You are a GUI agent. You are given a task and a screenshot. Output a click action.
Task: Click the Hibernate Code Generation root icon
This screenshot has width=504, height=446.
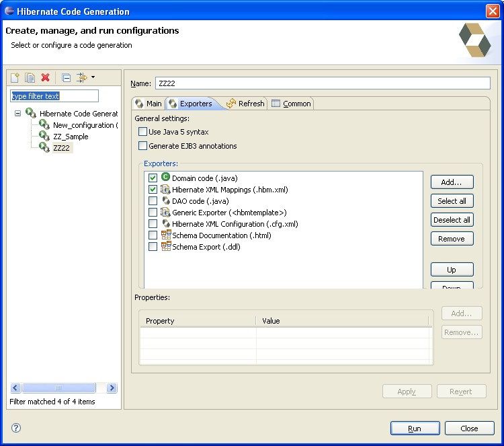click(x=31, y=113)
